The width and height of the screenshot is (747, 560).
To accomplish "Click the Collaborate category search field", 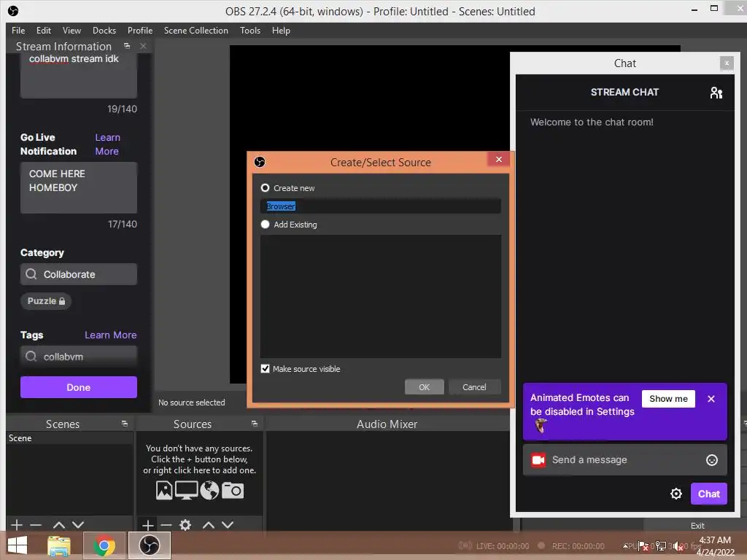I will point(79,274).
